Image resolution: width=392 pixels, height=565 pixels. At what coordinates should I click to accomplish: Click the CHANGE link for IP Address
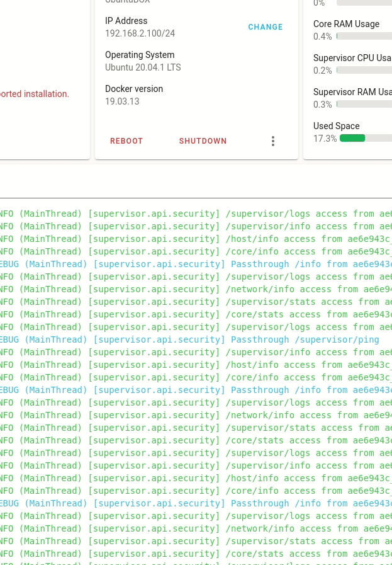tap(266, 27)
